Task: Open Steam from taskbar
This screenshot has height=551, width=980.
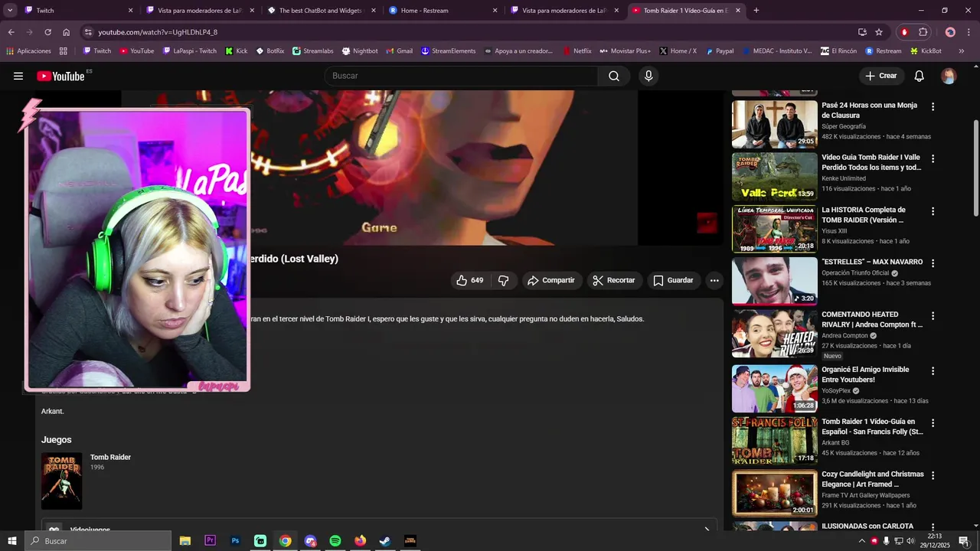Action: tap(385, 541)
